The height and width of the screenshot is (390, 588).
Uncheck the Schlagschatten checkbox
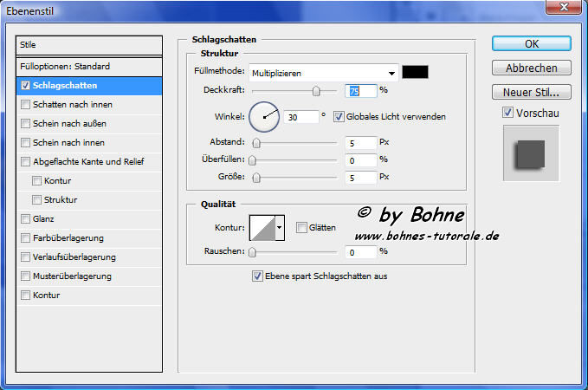point(25,86)
